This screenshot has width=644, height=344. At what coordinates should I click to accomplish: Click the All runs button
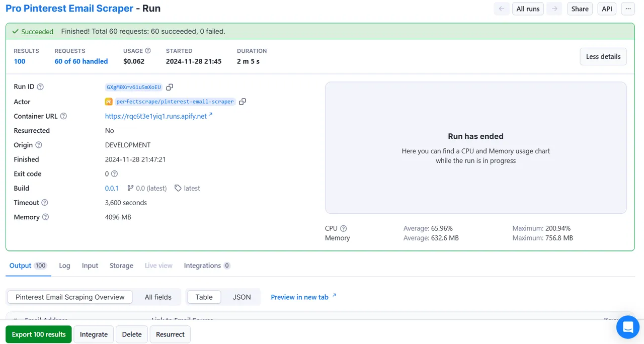click(528, 9)
